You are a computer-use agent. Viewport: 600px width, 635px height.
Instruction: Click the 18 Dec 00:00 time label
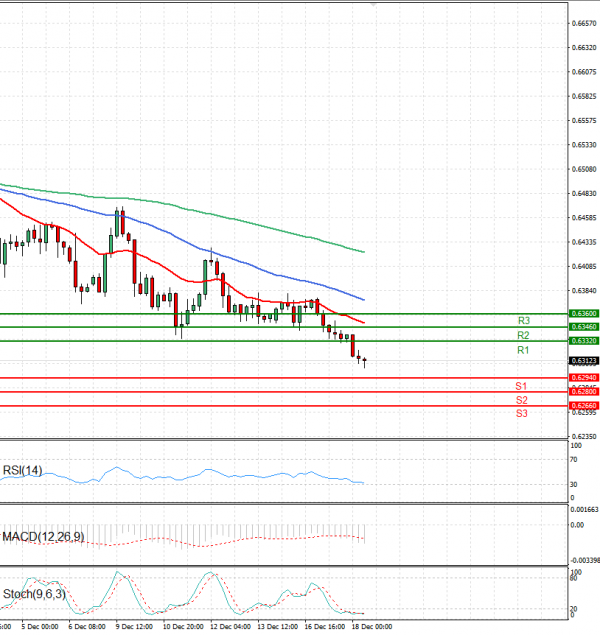(x=372, y=626)
